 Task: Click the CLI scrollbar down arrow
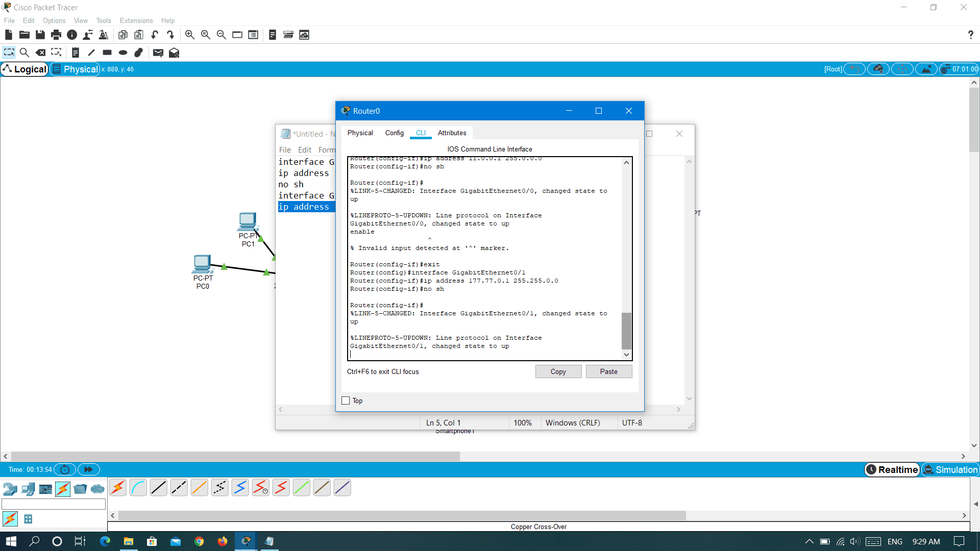(x=626, y=355)
